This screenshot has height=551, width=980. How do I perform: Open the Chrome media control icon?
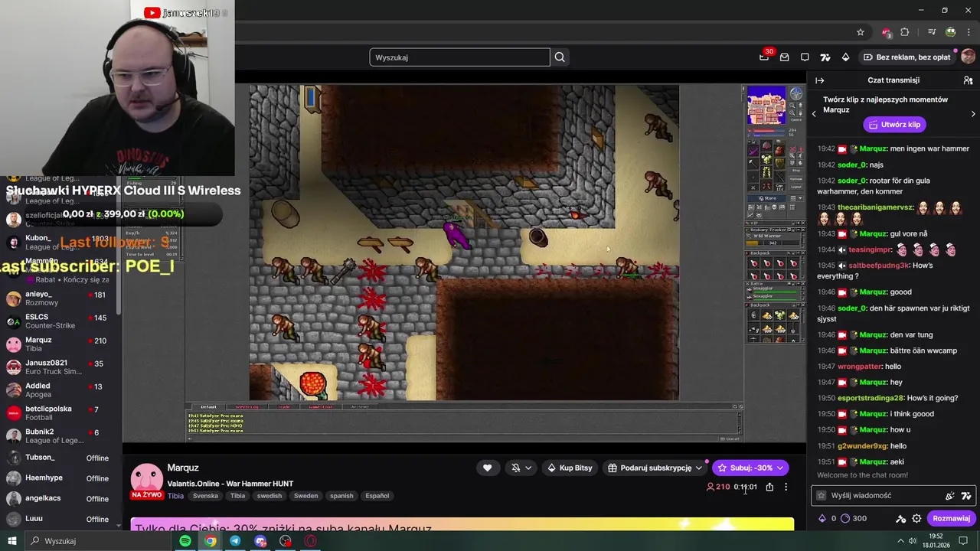[932, 32]
